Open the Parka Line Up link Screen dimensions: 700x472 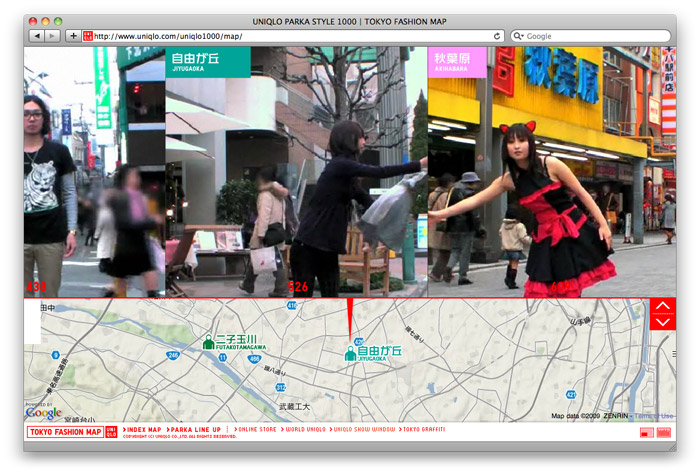[x=194, y=430]
